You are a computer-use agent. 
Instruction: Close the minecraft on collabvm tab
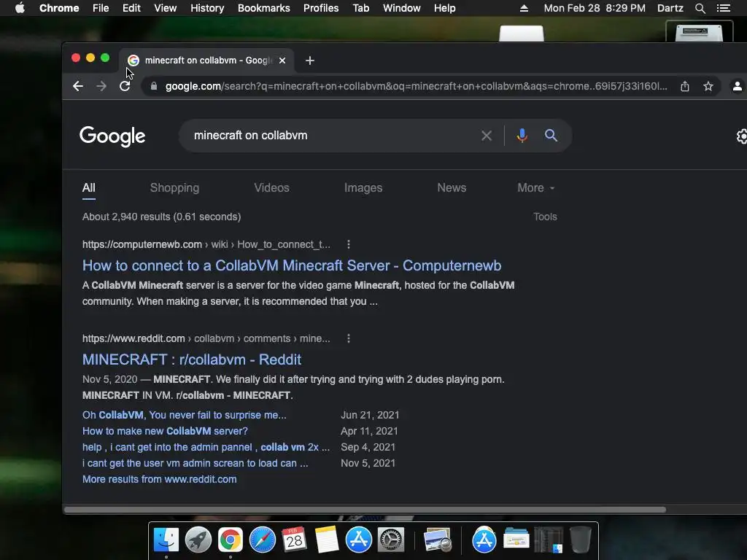282,61
